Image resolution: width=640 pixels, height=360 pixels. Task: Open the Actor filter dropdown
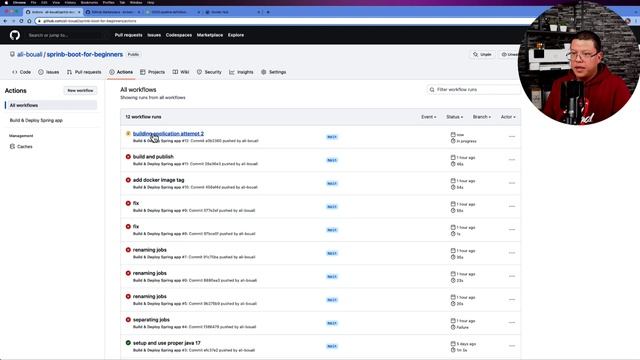(x=508, y=117)
